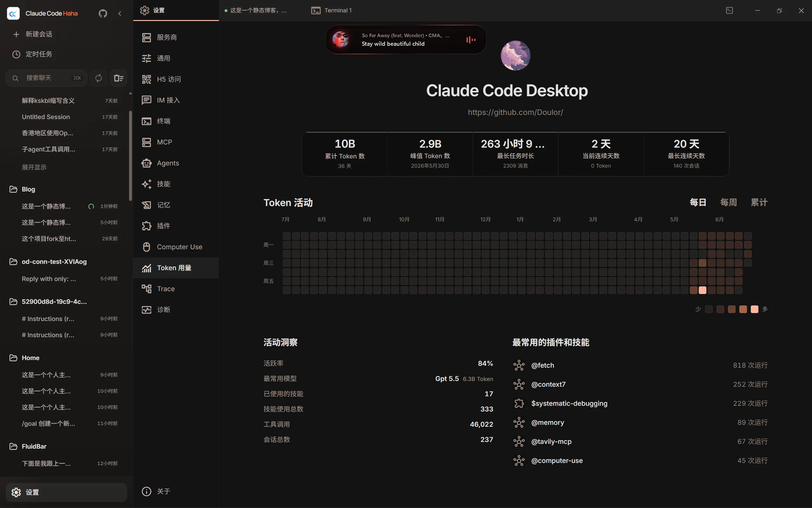Image resolution: width=812 pixels, height=508 pixels.
Task: Open 关于 about page
Action: [x=176, y=491]
